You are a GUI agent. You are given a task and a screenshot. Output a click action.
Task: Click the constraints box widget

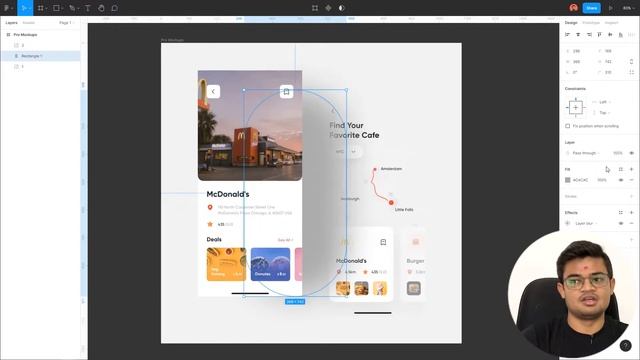[x=576, y=107]
